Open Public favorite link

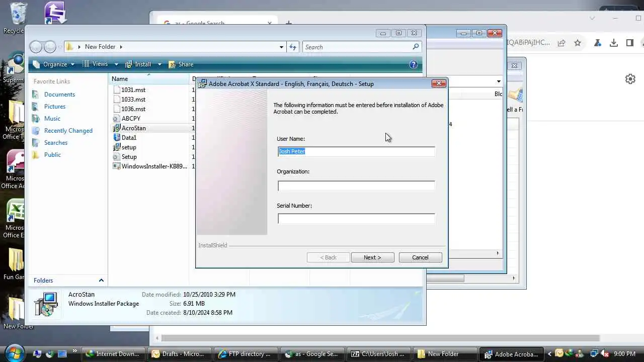click(x=52, y=155)
